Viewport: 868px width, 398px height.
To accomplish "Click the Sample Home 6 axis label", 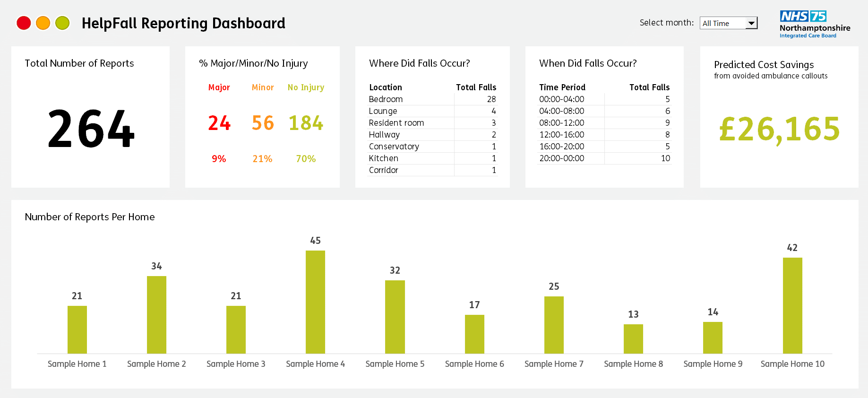I will [474, 364].
